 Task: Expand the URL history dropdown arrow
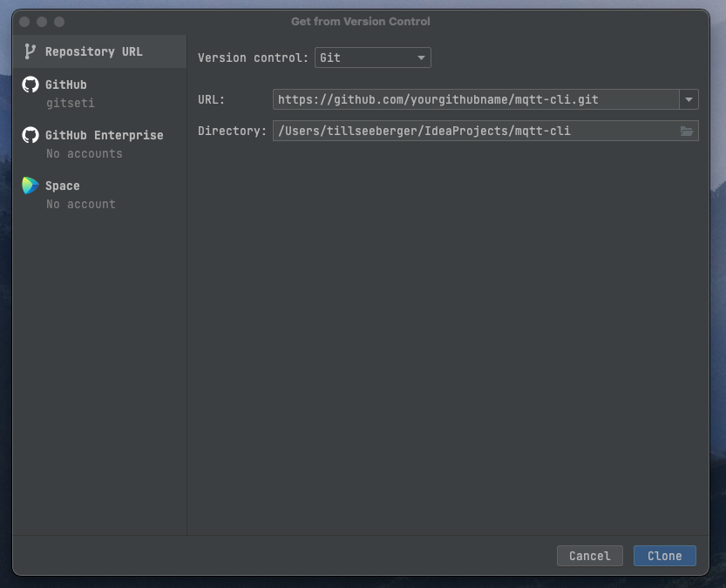coord(689,99)
